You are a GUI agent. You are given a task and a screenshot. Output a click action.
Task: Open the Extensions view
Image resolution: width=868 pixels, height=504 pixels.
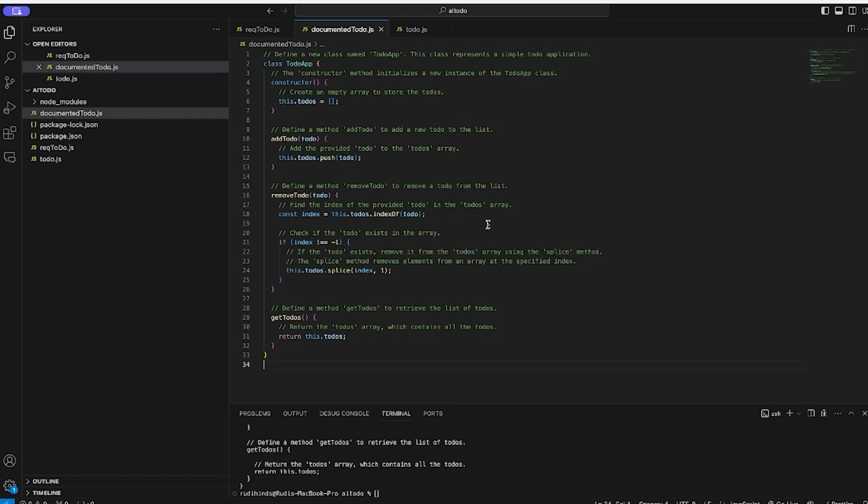point(10,133)
